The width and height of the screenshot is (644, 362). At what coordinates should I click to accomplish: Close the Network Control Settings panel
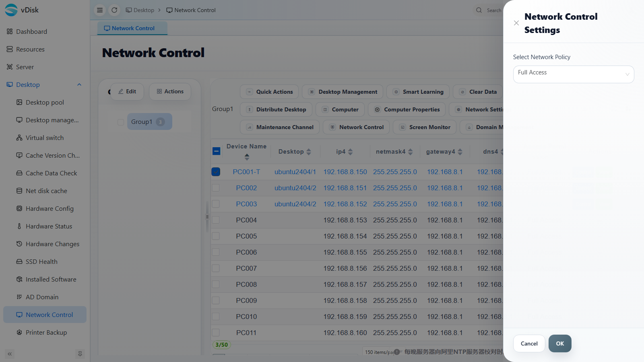516,23
